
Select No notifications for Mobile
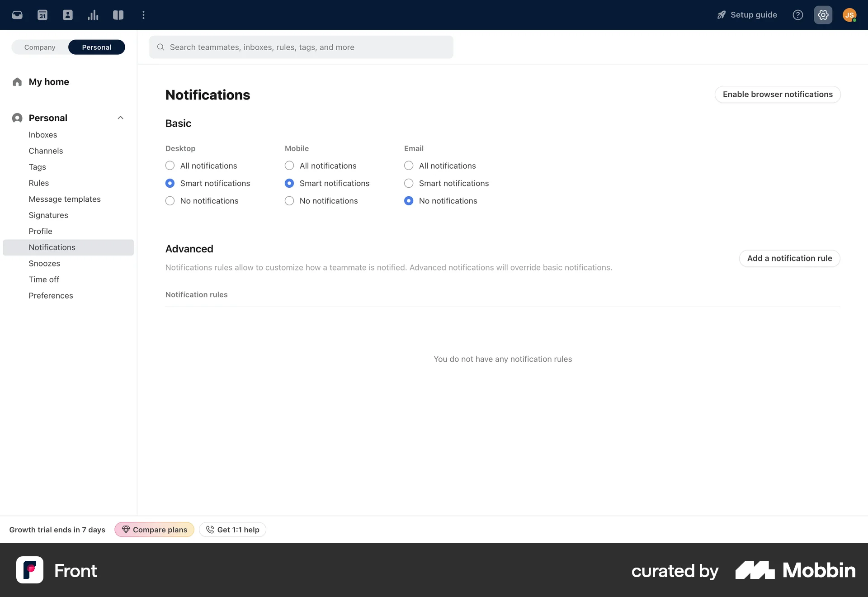click(x=289, y=201)
